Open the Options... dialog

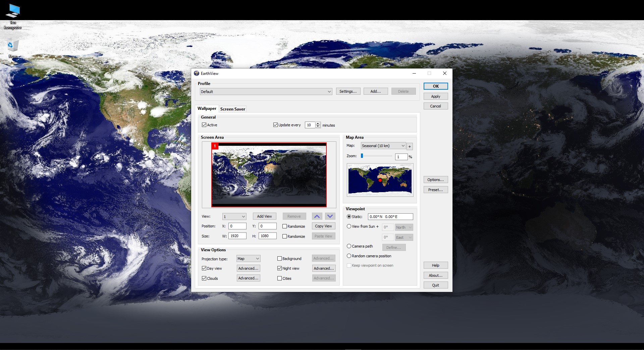pyautogui.click(x=436, y=180)
